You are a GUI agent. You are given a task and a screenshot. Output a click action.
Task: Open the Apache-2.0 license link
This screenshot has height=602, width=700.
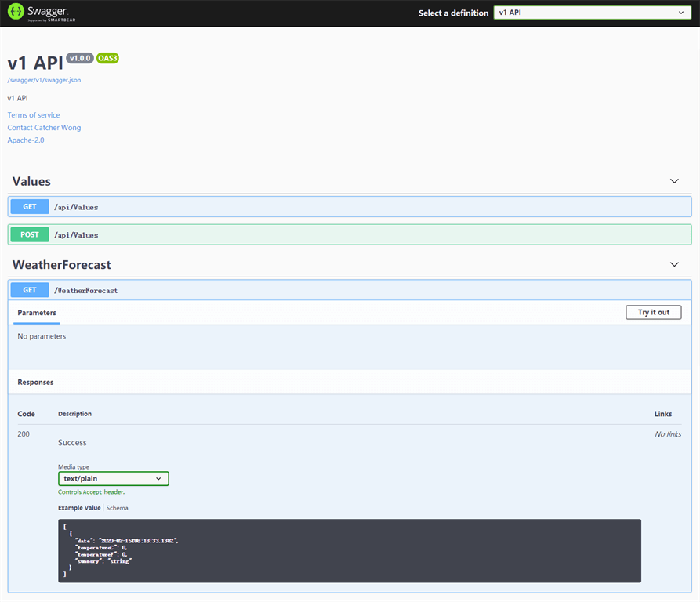tap(26, 140)
